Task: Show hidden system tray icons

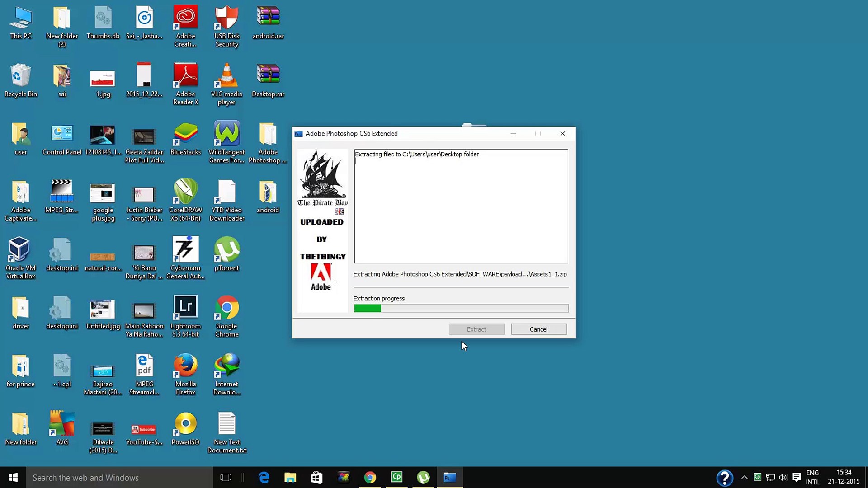Action: [744, 478]
